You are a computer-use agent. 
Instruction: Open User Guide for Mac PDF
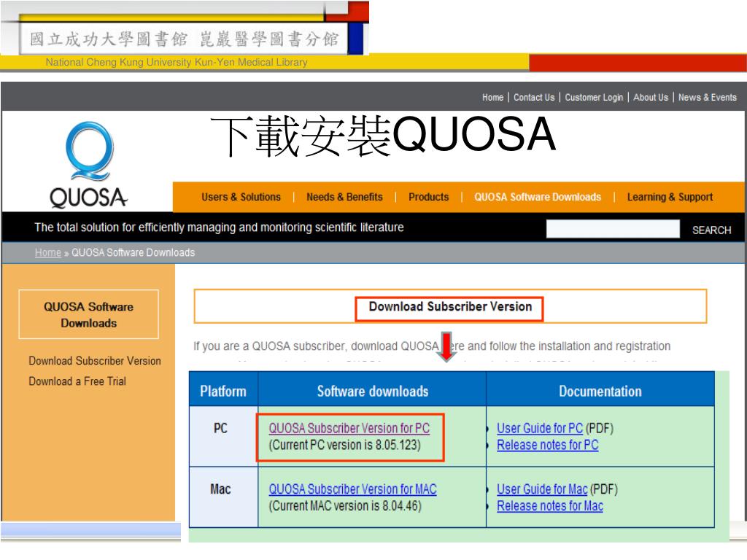pyautogui.click(x=542, y=489)
